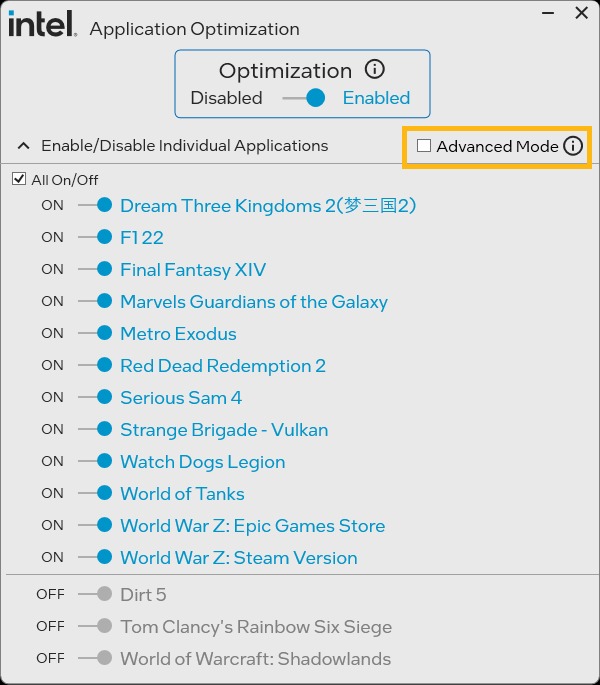Disable the Metro Exodus toggle switch
This screenshot has height=685, width=600.
(x=95, y=333)
